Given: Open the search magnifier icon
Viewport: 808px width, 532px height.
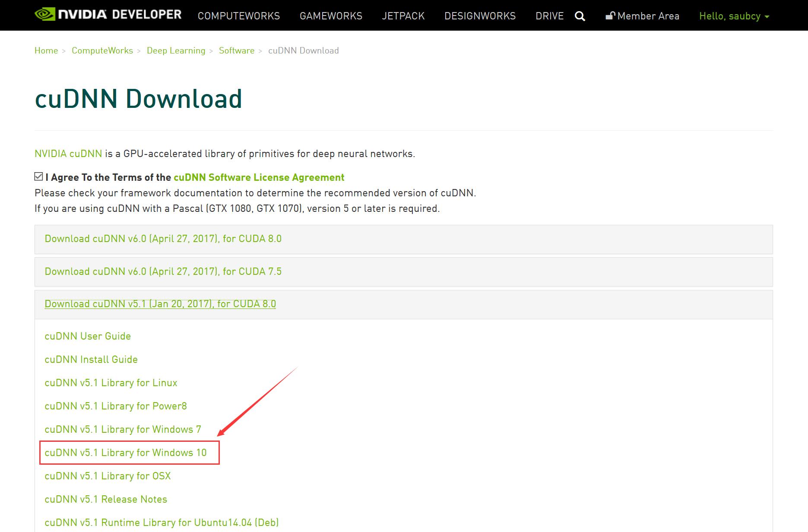Looking at the screenshot, I should pyautogui.click(x=580, y=16).
